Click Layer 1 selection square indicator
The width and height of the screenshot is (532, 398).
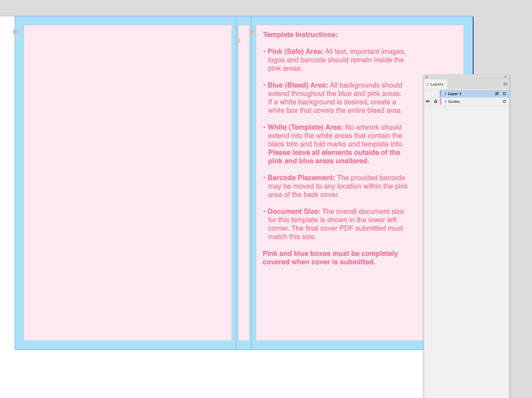[x=504, y=94]
